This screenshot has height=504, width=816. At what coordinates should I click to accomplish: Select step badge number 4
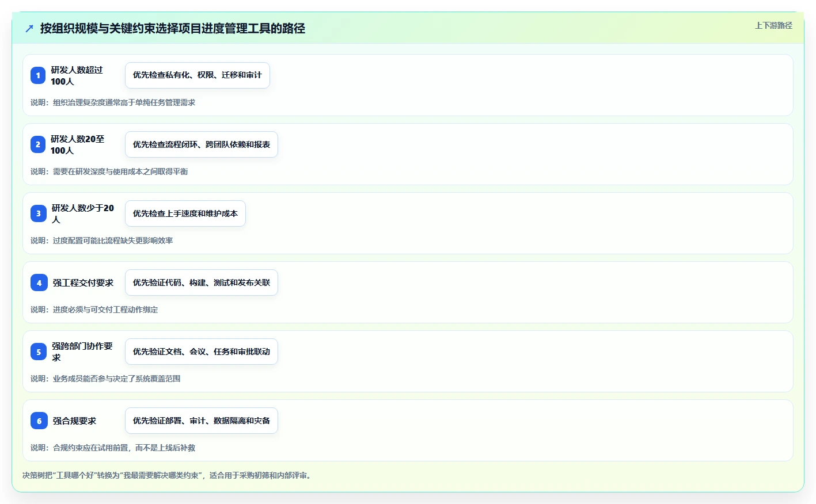point(39,282)
